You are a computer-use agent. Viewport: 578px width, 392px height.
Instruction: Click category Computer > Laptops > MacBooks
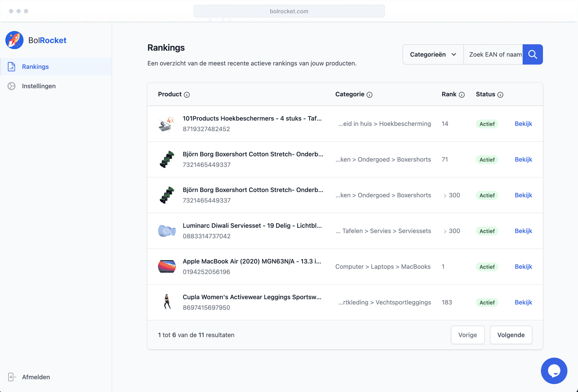coord(383,267)
